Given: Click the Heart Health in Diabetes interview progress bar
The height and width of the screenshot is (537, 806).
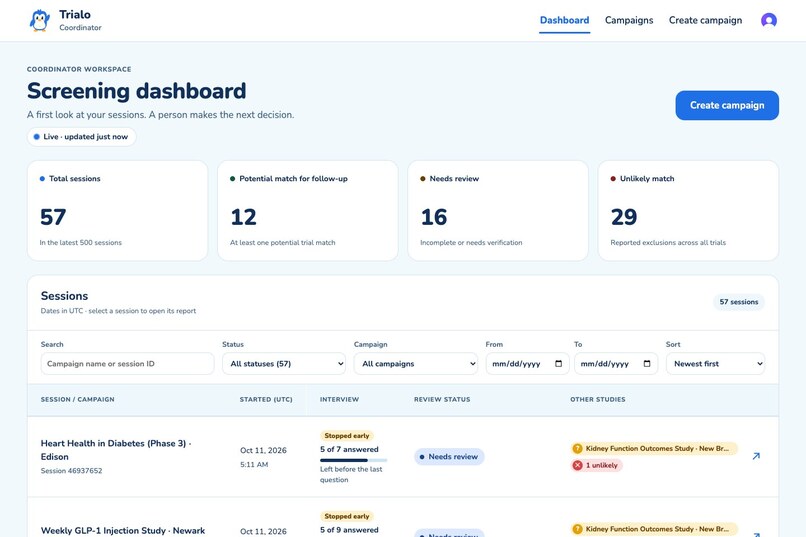Looking at the screenshot, I should (353, 460).
